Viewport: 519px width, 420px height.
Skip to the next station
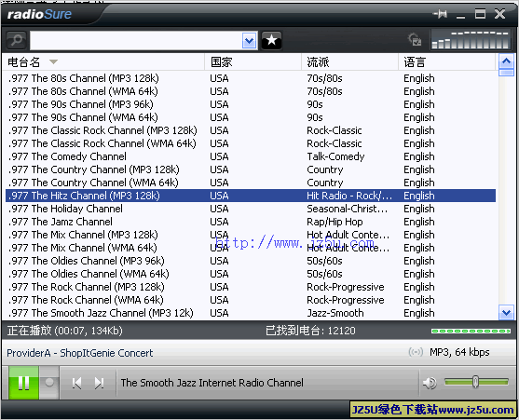pos(99,383)
